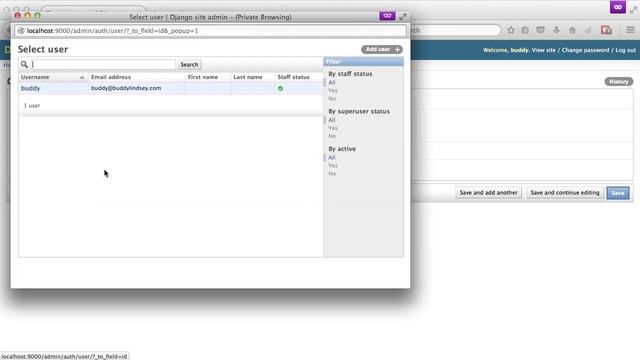The width and height of the screenshot is (640, 360).
Task: Filter staff status by All
Action: click(x=332, y=82)
